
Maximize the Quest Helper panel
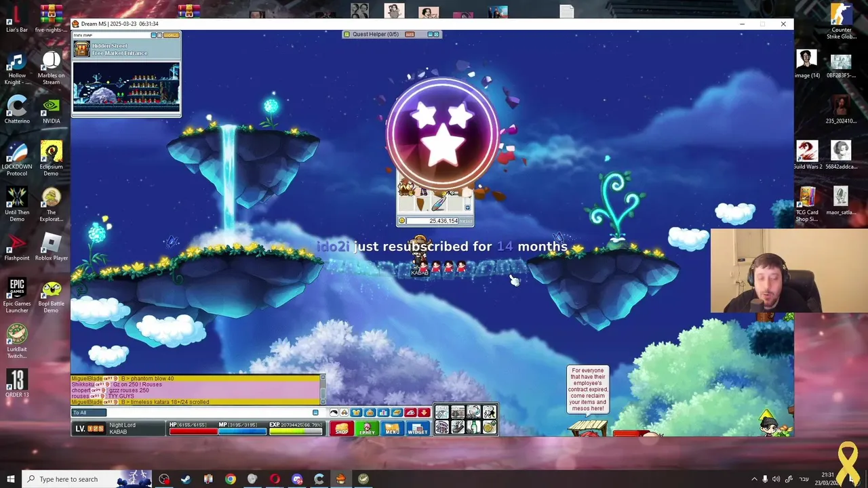tap(436, 34)
